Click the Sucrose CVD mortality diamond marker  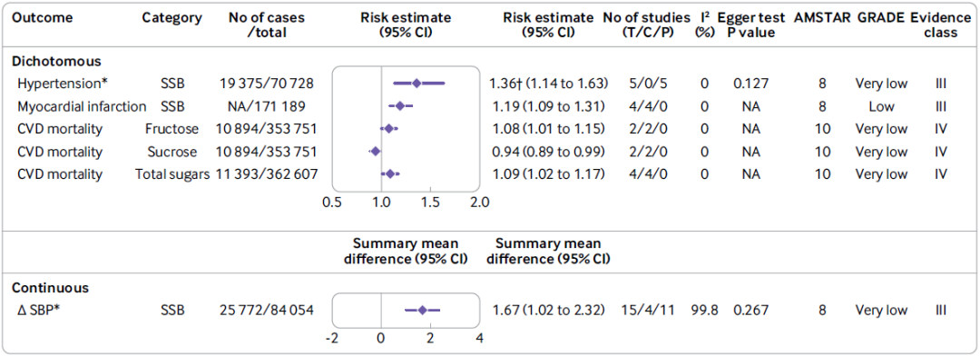click(375, 152)
